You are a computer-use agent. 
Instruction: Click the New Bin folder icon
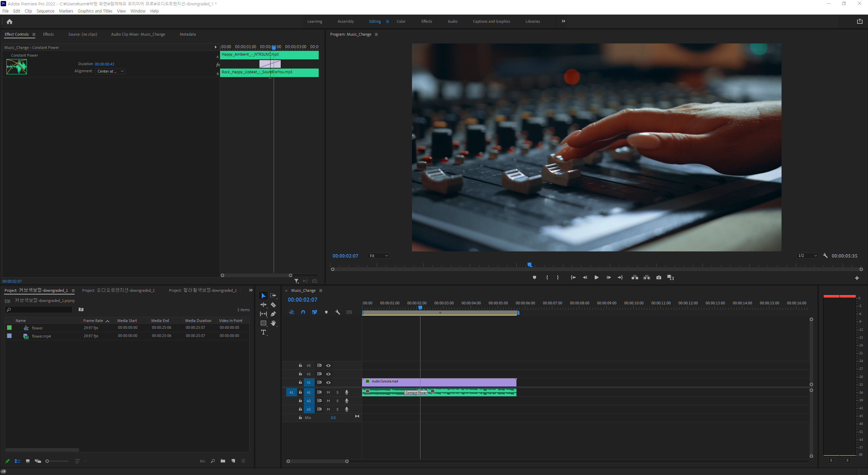[x=223, y=461]
